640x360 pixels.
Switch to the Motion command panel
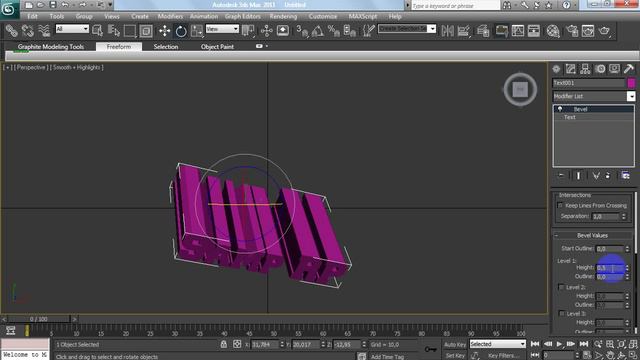600,69
